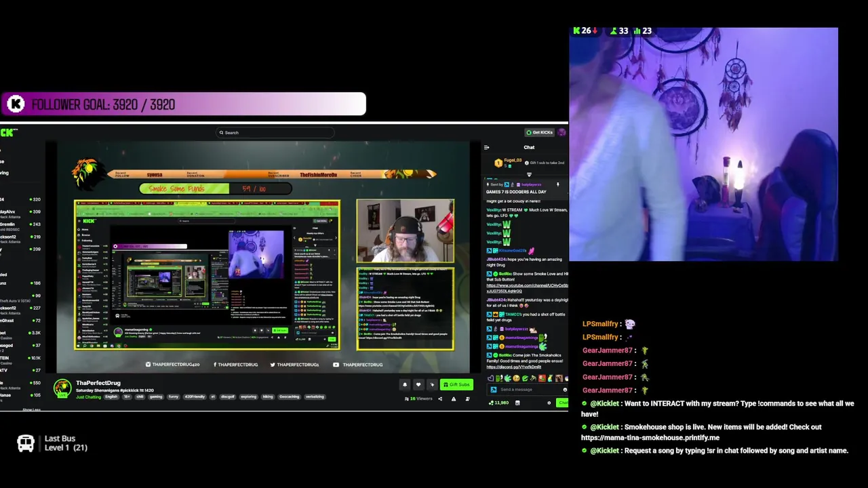Click the FOLLOWER GOAL 3920 / 3920 bar
Screen dimensions: 868x488
pyautogui.click(x=183, y=104)
